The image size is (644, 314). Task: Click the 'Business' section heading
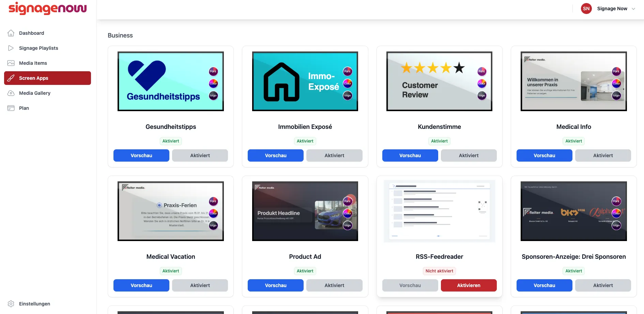(x=120, y=35)
